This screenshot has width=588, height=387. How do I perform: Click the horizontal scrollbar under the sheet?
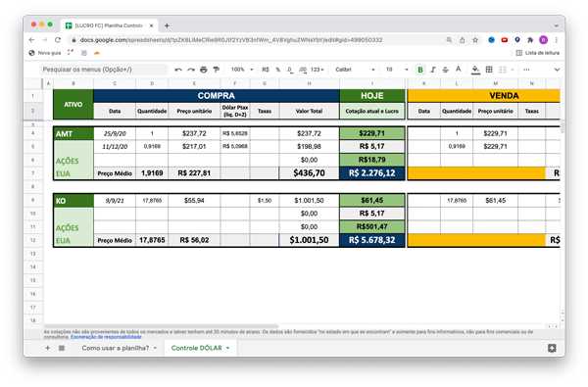pyautogui.click(x=162, y=326)
